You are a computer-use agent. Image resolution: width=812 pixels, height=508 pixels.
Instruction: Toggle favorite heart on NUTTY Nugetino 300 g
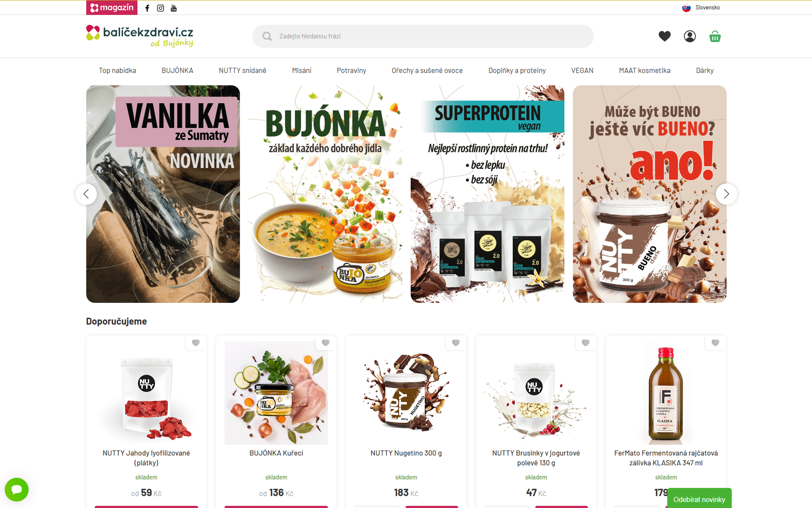(456, 343)
